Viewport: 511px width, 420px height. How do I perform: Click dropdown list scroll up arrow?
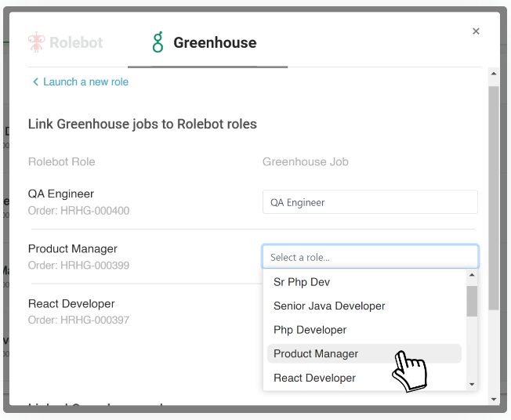472,276
